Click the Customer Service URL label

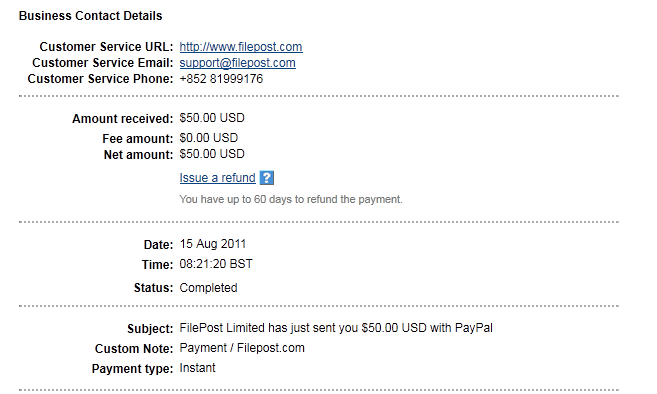pos(106,47)
